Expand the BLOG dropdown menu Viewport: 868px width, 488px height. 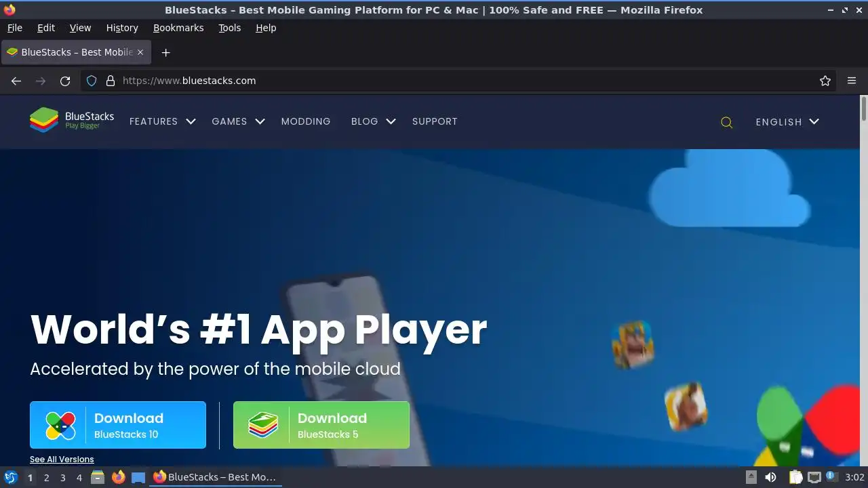373,121
